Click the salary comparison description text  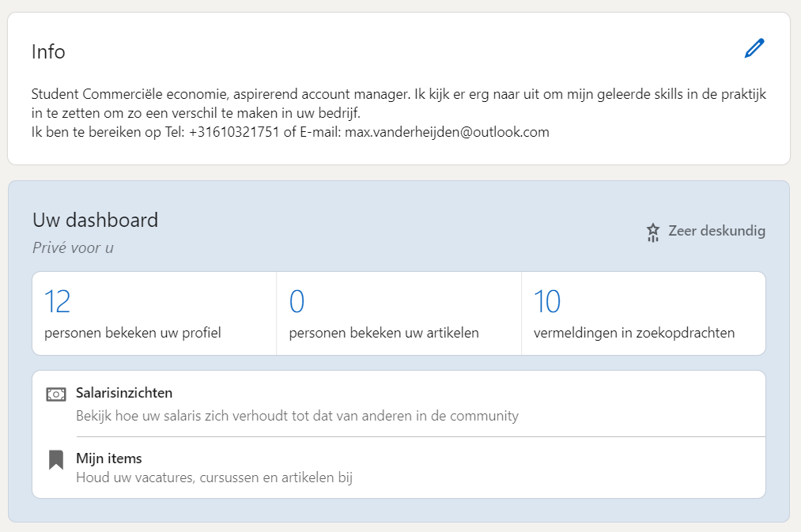[x=297, y=416]
